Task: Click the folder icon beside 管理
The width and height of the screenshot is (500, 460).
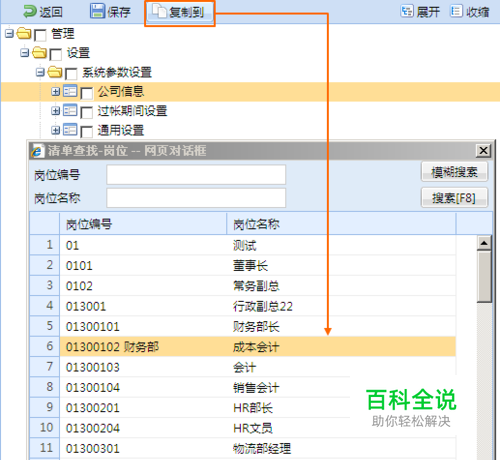Action: [x=24, y=33]
